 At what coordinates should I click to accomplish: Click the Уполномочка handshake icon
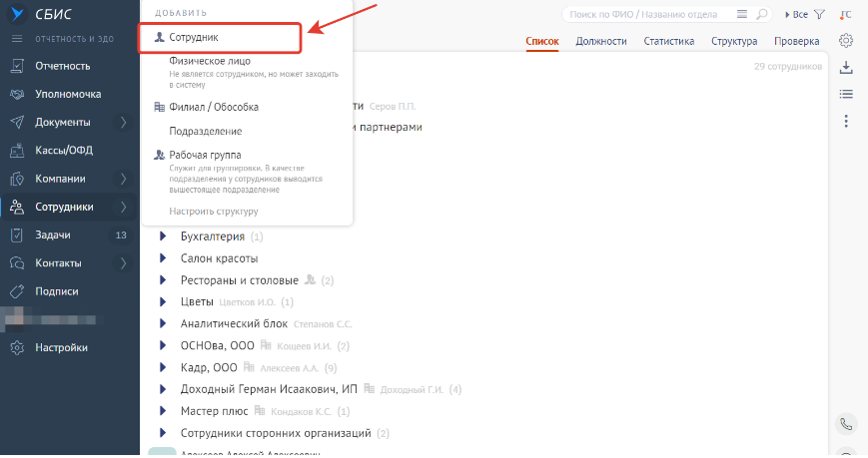click(x=17, y=94)
